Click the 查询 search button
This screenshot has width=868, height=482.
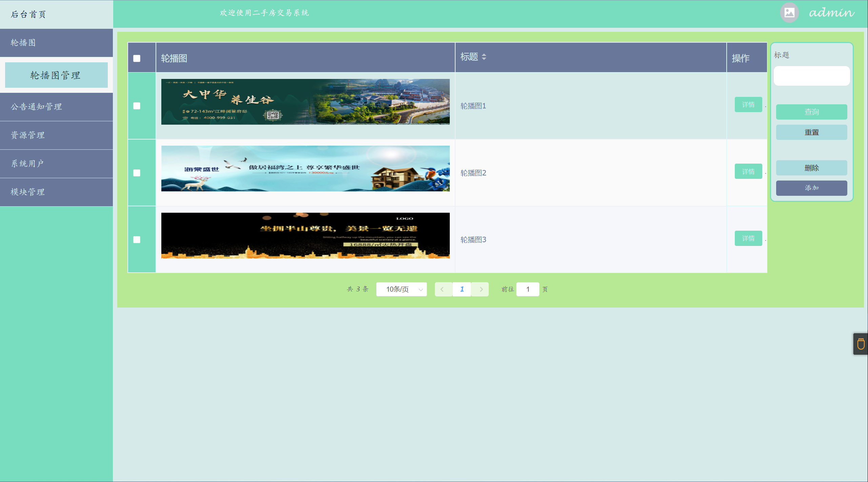(x=811, y=112)
